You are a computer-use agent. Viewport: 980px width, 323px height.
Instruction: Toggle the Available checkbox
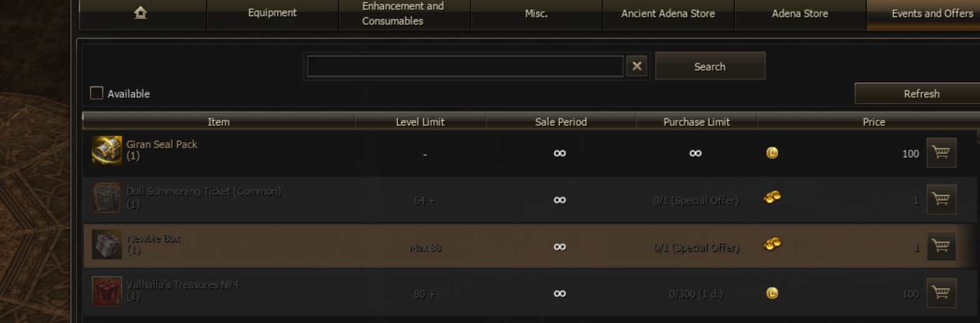tap(97, 94)
